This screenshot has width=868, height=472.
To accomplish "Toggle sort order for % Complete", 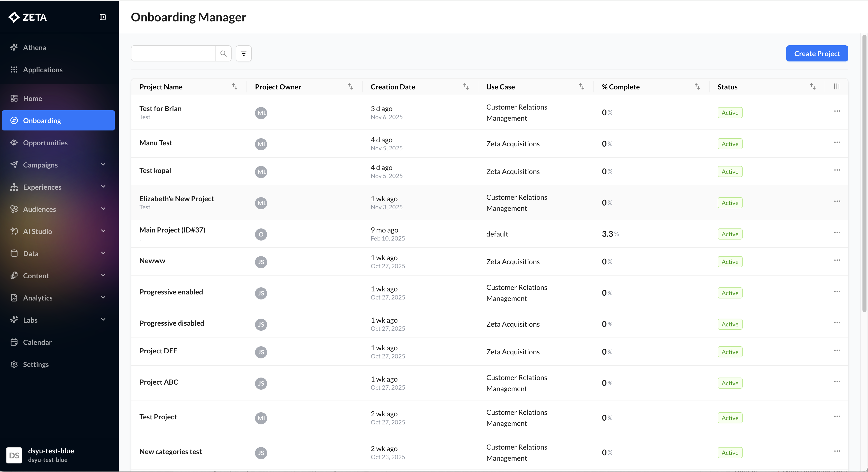I will click(697, 87).
